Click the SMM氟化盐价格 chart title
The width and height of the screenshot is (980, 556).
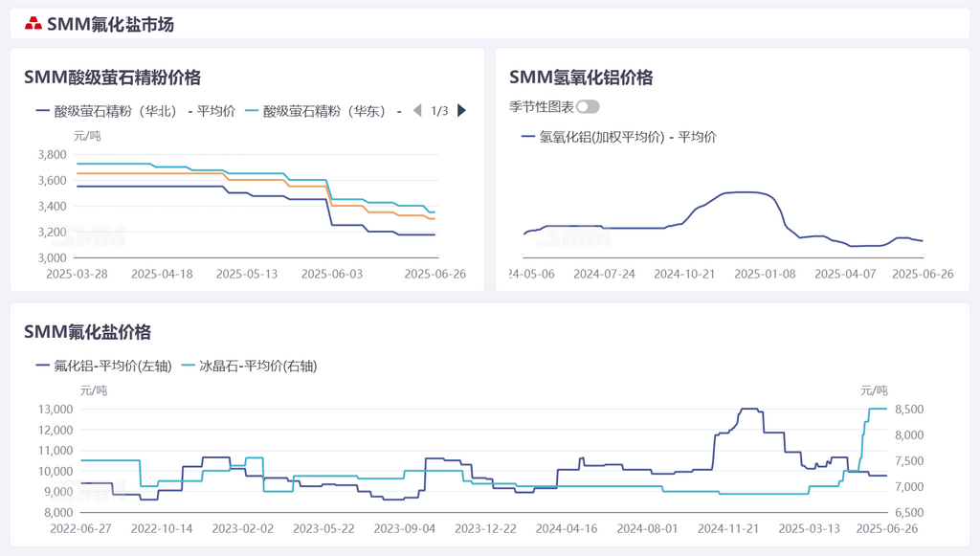87,332
